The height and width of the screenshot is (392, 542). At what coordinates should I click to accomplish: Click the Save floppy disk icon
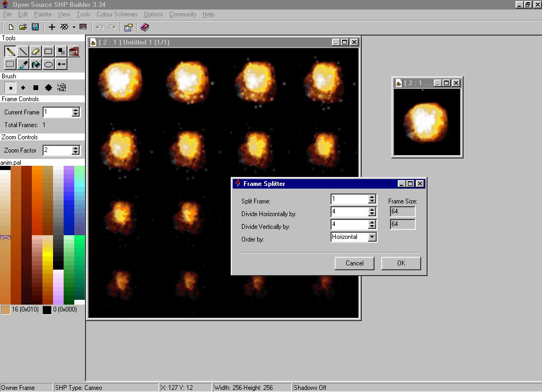pyautogui.click(x=35, y=26)
